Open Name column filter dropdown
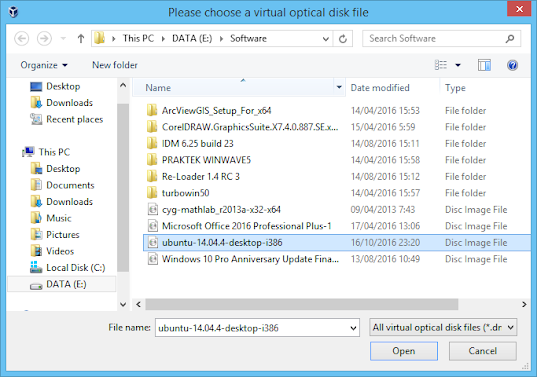The width and height of the screenshot is (537, 377). (339, 87)
